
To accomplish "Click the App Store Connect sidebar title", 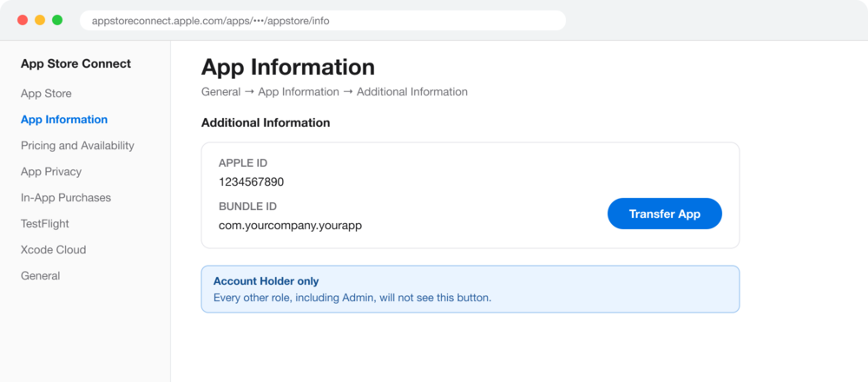I will (76, 63).
